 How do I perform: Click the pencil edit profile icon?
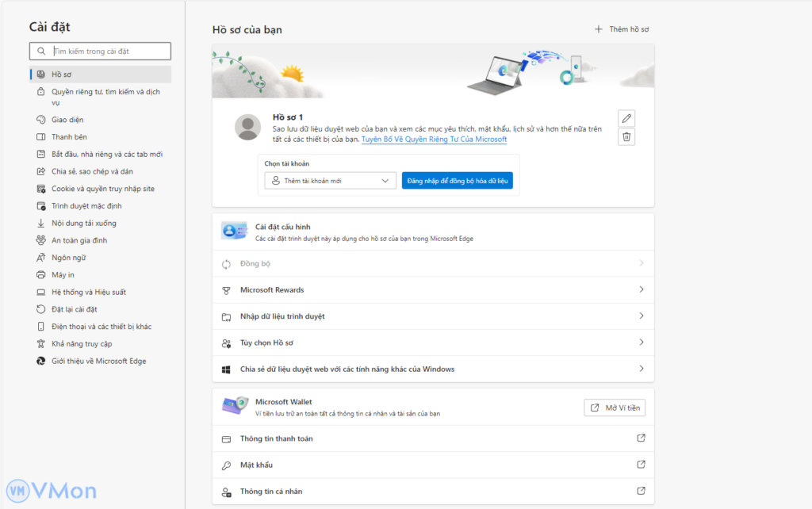point(626,119)
